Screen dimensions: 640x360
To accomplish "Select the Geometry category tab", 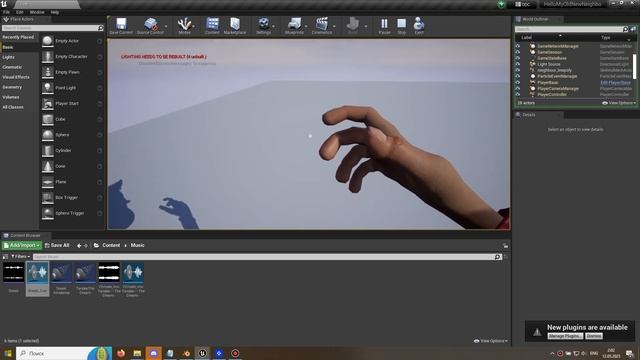I will click(12, 87).
